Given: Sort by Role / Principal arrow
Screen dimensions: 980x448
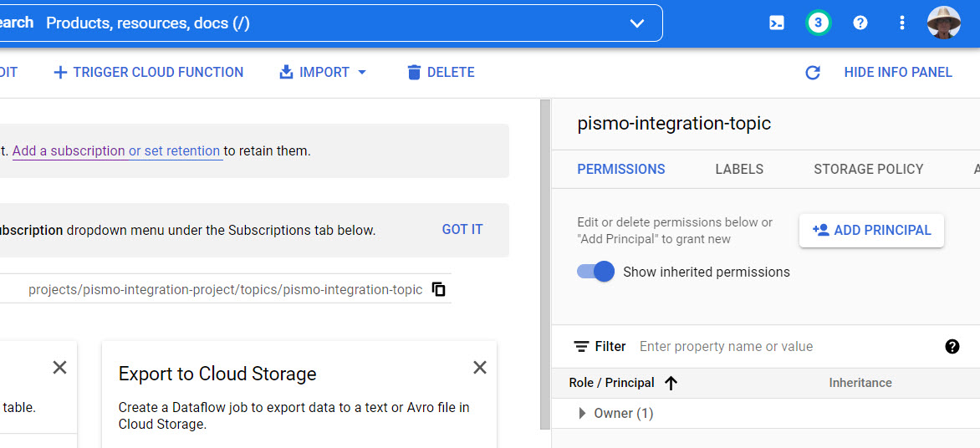Looking at the screenshot, I should pos(671,383).
